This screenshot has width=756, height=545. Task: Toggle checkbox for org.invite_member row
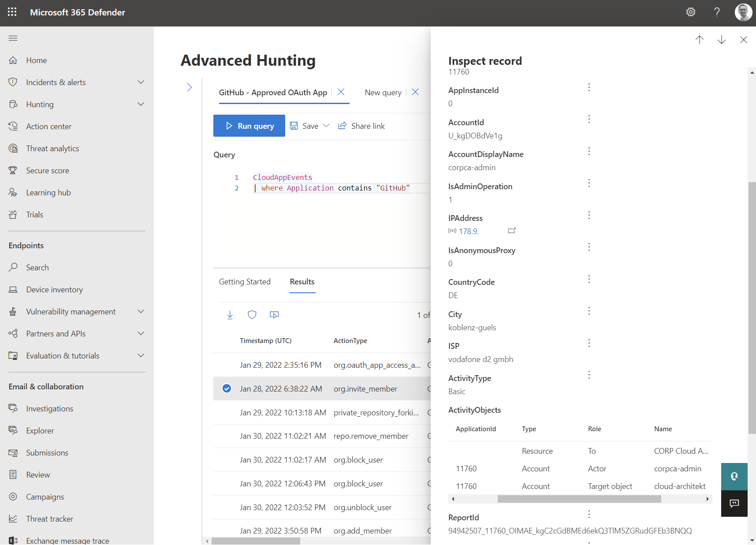tap(227, 388)
